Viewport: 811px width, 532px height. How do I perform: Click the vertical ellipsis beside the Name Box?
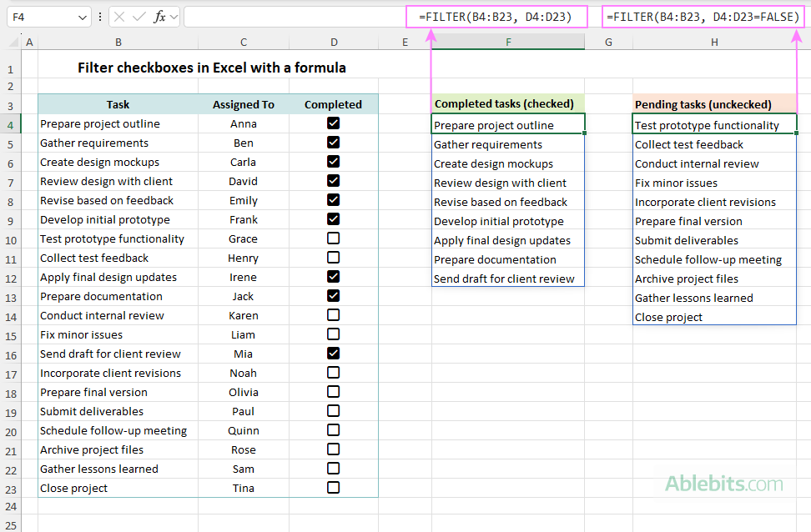pos(99,16)
